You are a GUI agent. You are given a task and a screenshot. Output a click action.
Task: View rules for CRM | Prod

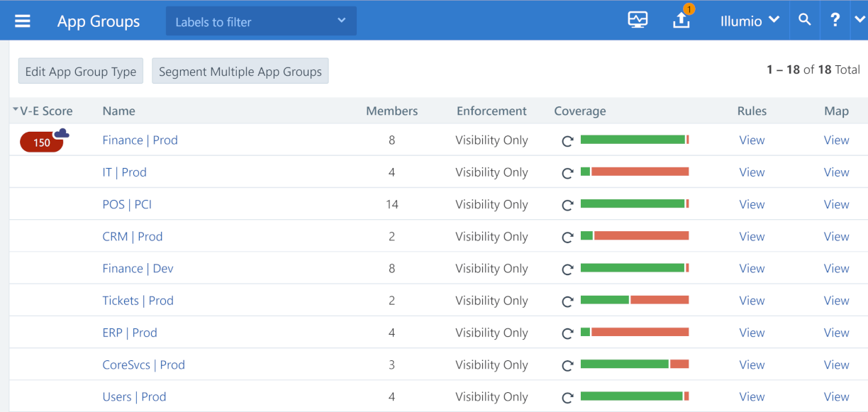pyautogui.click(x=752, y=236)
